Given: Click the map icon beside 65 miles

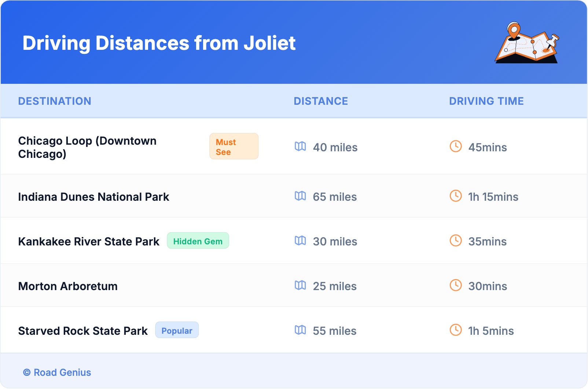Looking at the screenshot, I should 300,196.
